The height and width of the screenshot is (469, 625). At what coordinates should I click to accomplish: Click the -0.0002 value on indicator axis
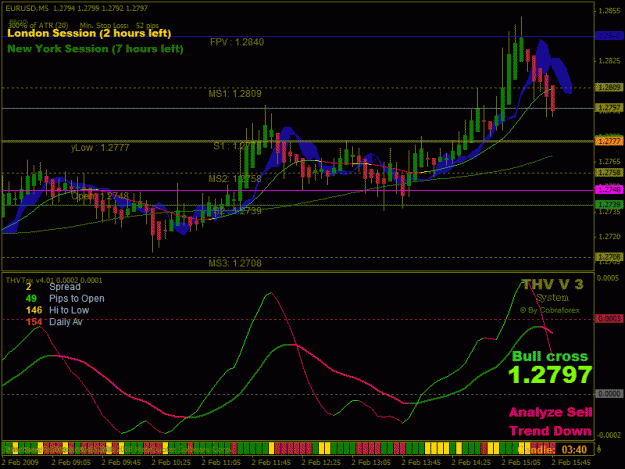607,435
